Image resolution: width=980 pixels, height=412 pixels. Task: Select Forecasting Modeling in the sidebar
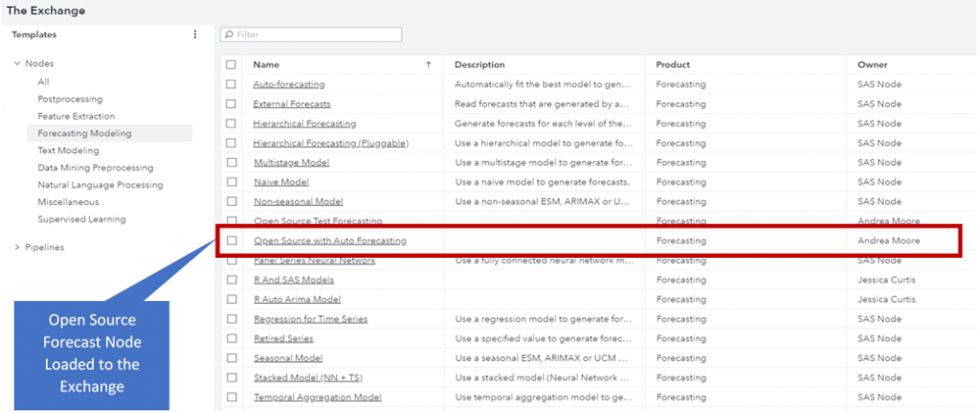pyautogui.click(x=84, y=133)
